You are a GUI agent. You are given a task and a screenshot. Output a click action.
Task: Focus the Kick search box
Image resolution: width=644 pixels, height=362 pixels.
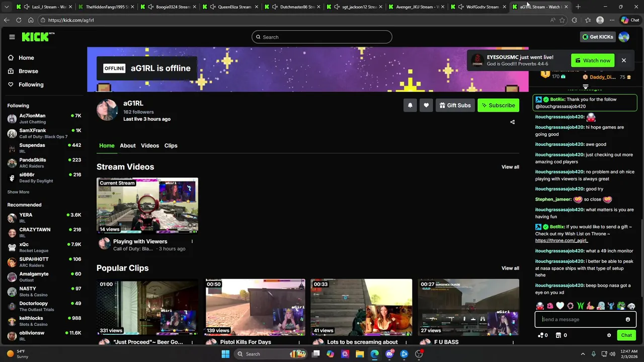pyautogui.click(x=322, y=37)
